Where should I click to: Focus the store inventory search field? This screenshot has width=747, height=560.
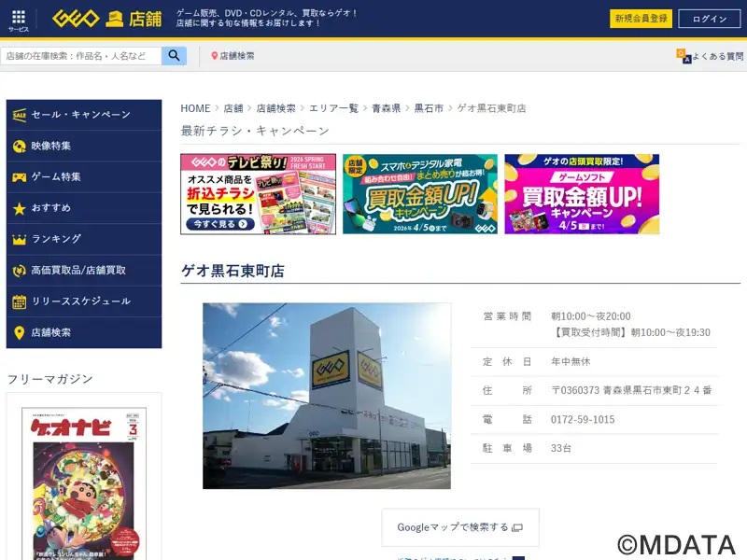81,56
